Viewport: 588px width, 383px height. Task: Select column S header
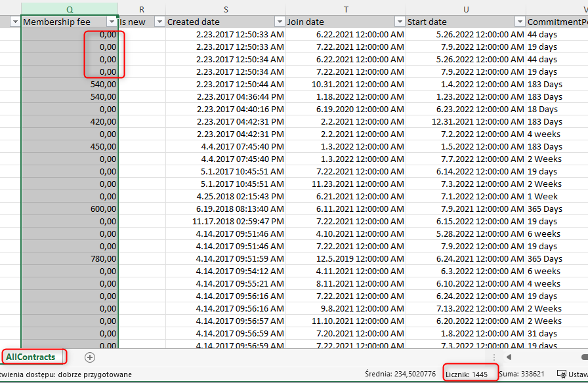(x=226, y=9)
